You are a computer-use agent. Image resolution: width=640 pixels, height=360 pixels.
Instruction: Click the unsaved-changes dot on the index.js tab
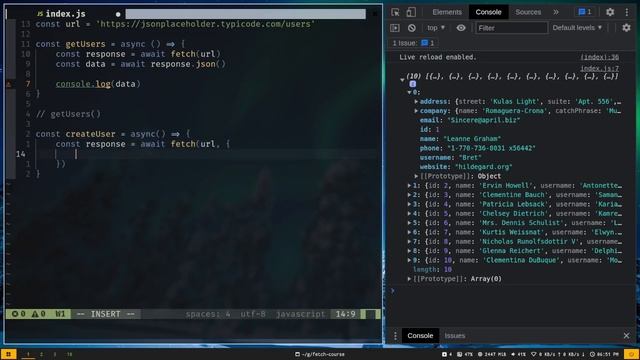(x=118, y=14)
